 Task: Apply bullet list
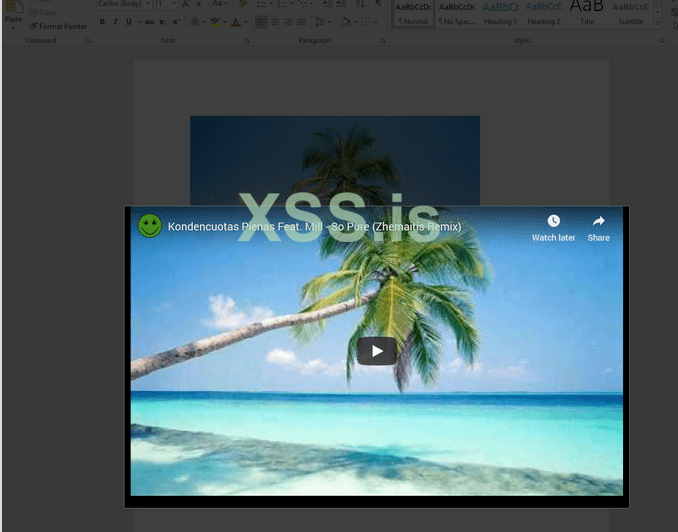pyautogui.click(x=261, y=4)
